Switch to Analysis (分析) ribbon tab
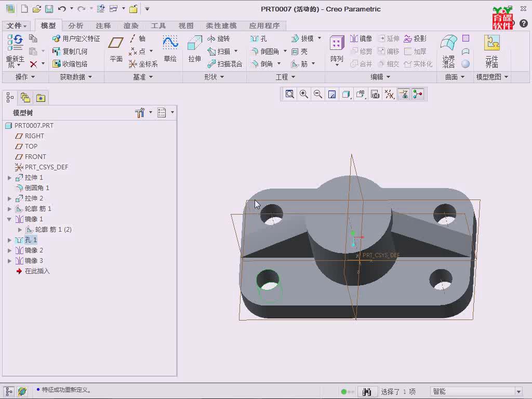 [x=75, y=25]
